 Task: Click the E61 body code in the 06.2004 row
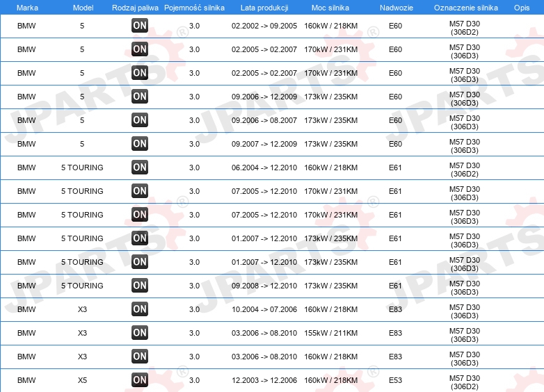395,168
